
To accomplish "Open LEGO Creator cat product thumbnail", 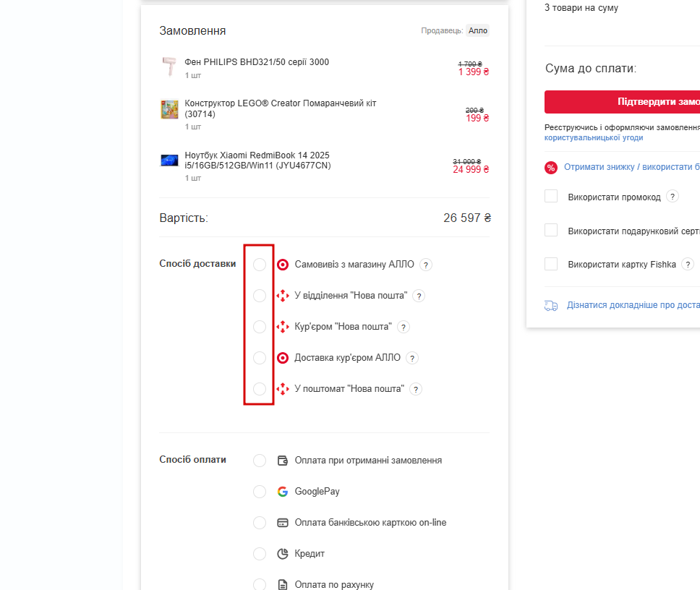I will (169, 109).
